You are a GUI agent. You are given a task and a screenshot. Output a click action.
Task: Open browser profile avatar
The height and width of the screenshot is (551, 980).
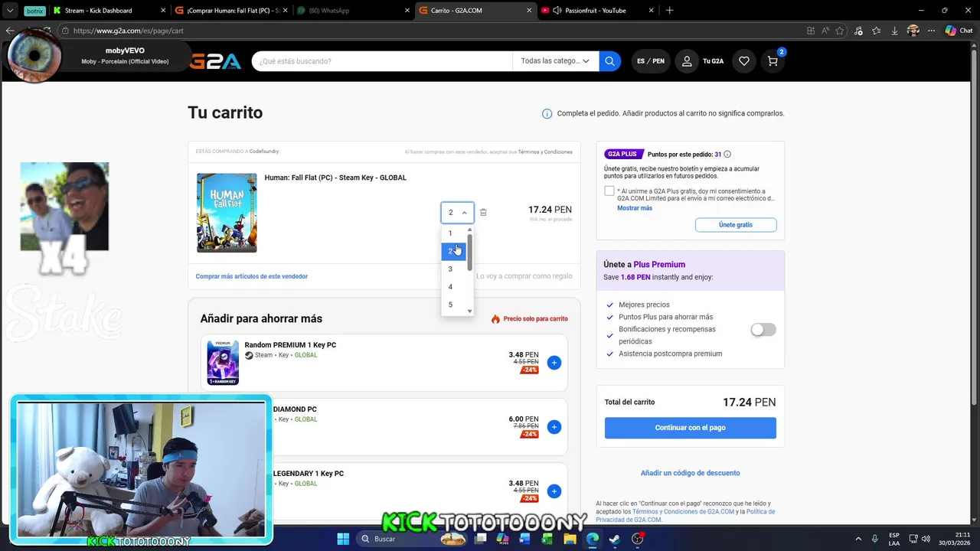pyautogui.click(x=913, y=31)
